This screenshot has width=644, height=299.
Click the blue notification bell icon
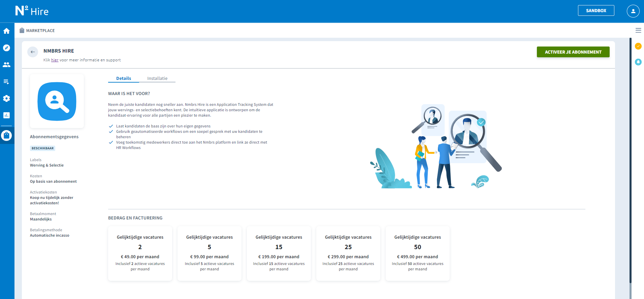point(638,62)
